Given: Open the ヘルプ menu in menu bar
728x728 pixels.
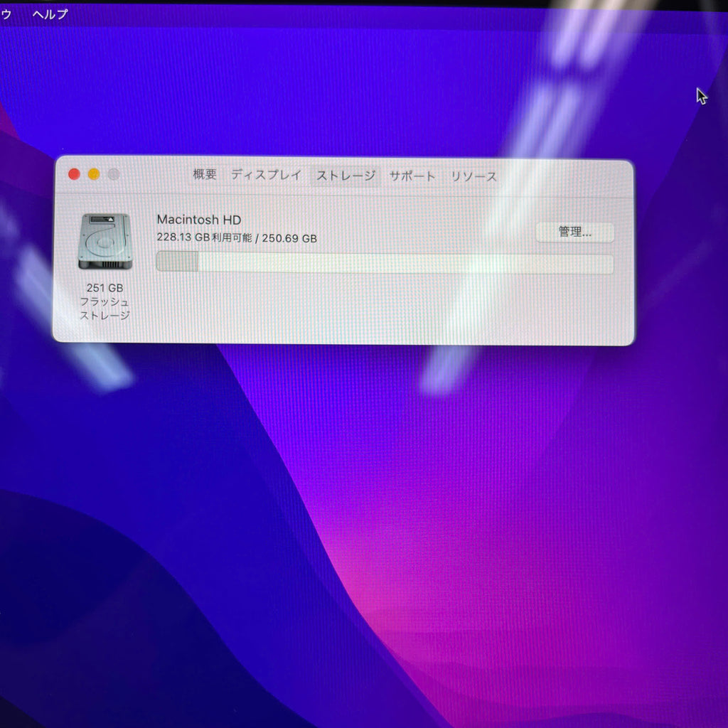Looking at the screenshot, I should [x=50, y=14].
